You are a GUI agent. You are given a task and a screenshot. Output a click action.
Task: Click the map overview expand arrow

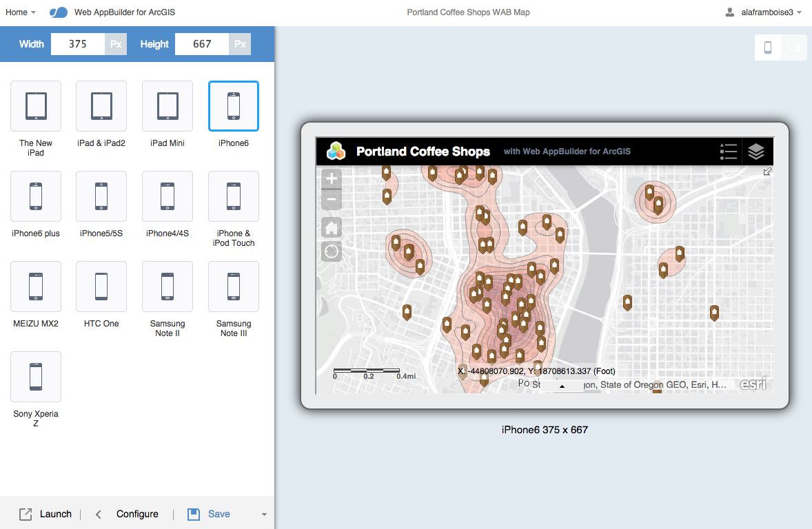click(x=767, y=172)
